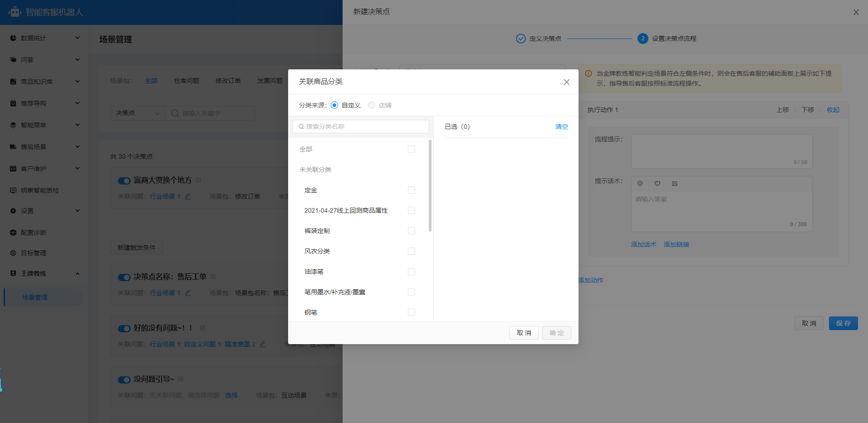Click the category list scrollbar
868x423 pixels.
[x=430, y=186]
